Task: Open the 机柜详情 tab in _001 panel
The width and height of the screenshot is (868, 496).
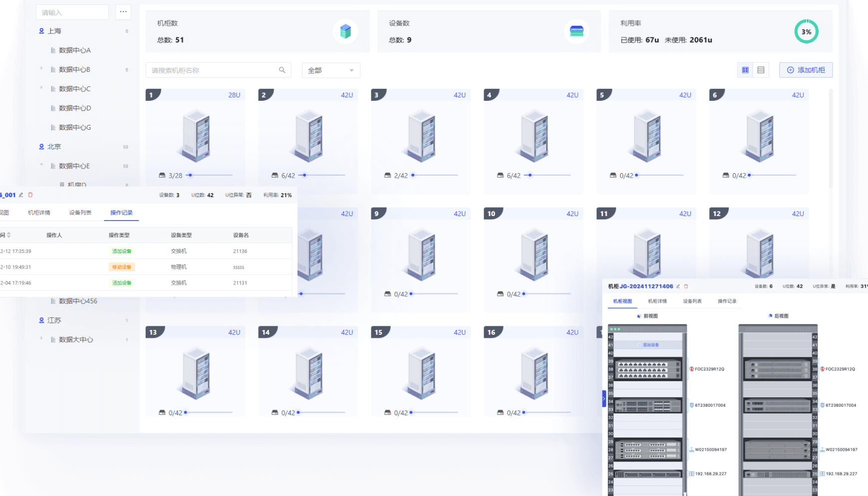Action: coord(39,213)
